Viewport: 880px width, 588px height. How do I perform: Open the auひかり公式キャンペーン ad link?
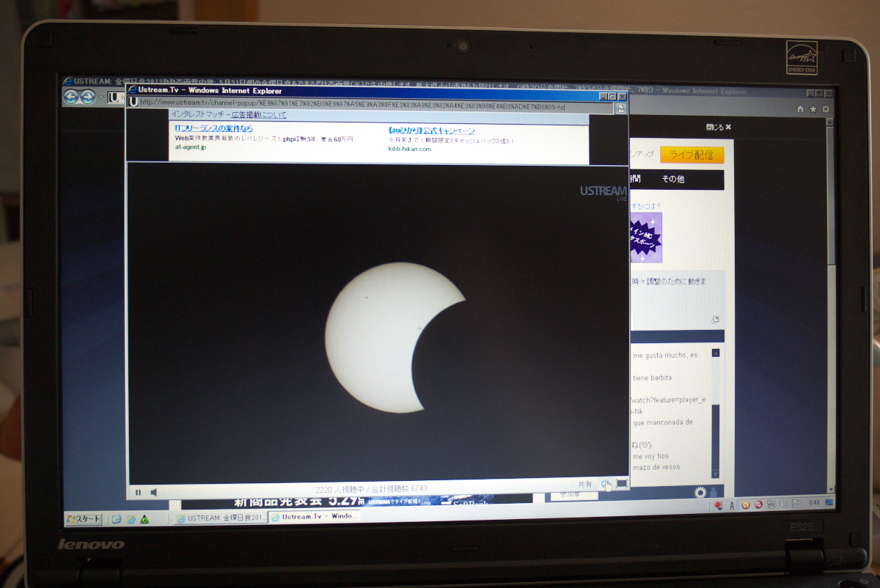tap(431, 131)
